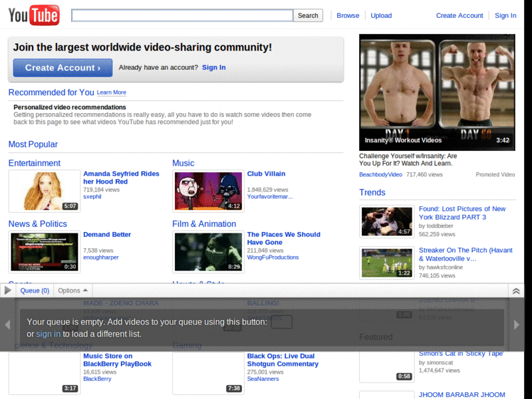Open the Club Villain title link
Screen dimensions: 532x399
266,174
